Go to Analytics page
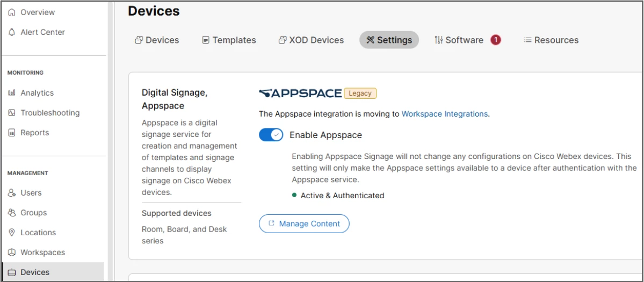This screenshot has height=282, width=644. tap(37, 93)
